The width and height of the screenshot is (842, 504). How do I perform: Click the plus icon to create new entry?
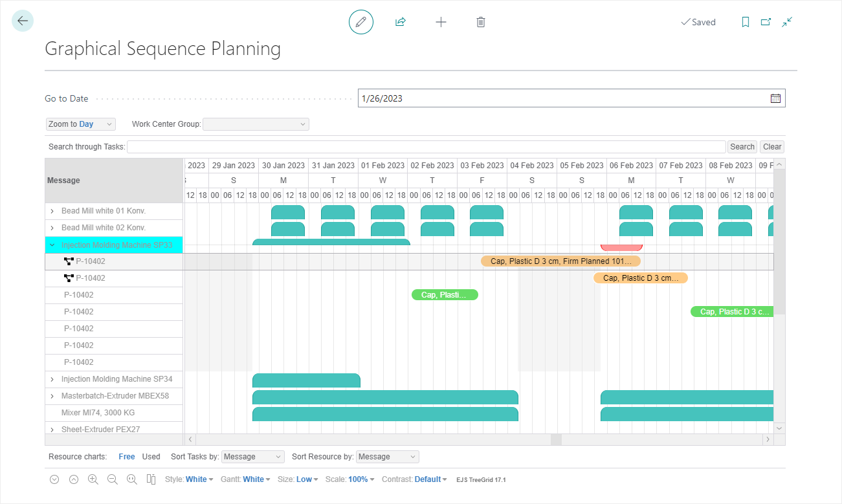(x=441, y=21)
